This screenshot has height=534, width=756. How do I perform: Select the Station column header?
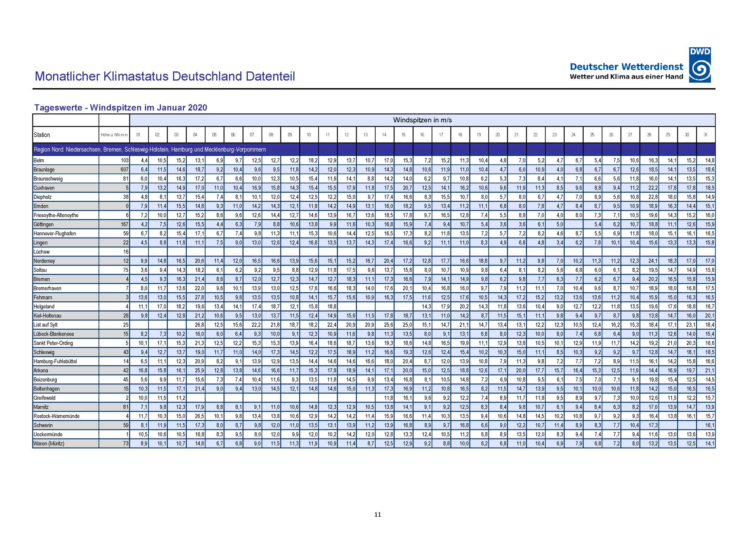tap(66, 135)
